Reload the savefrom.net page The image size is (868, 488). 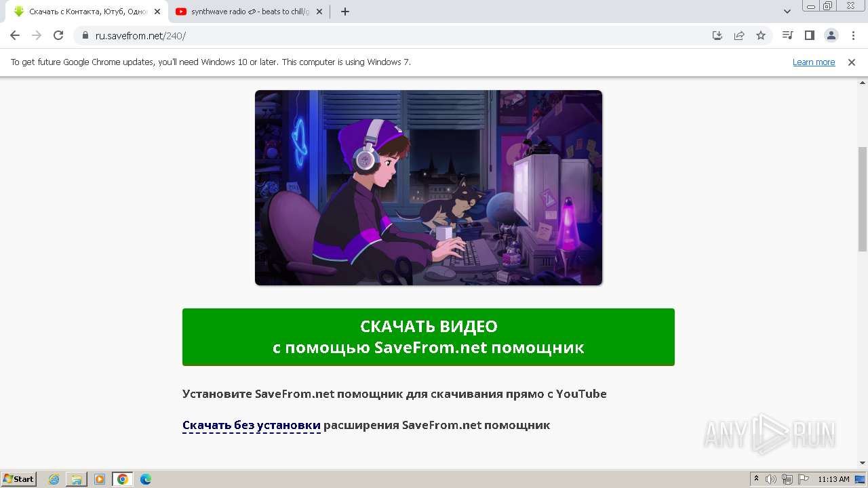[58, 35]
